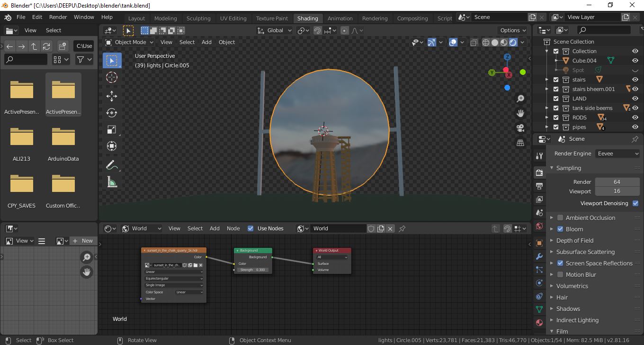
Task: Click the Render samples field 64
Action: (x=617, y=182)
